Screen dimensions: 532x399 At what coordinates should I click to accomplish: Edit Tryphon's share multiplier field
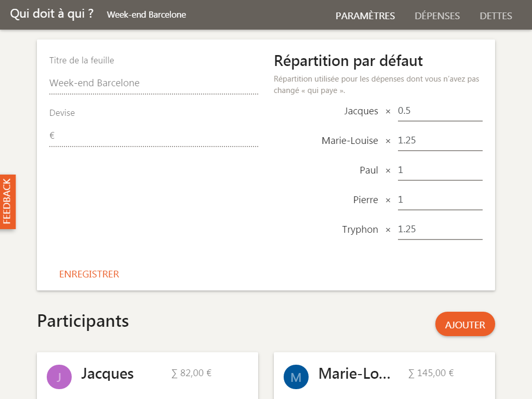click(440, 230)
